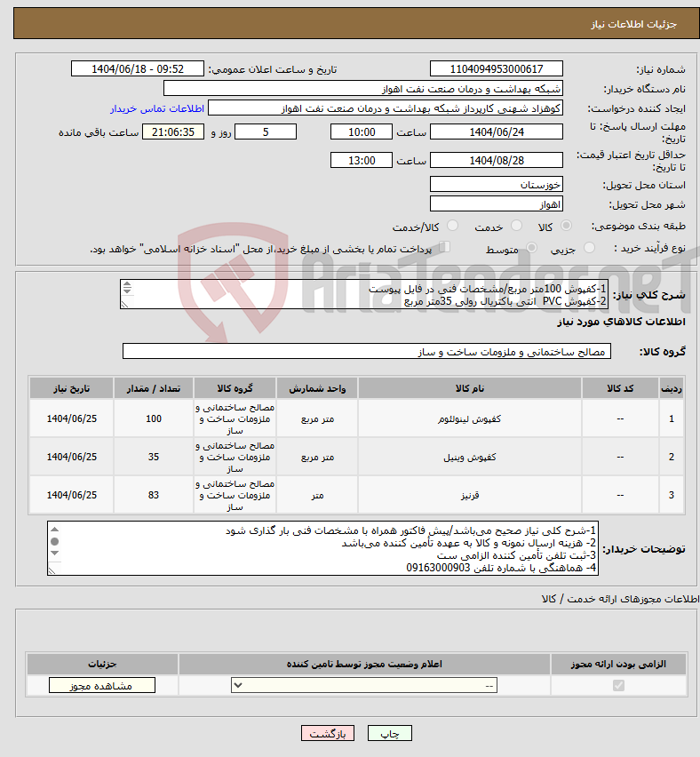Click the request creator field کوهزاد شهنی
This screenshot has width=700, height=757.
(386, 108)
